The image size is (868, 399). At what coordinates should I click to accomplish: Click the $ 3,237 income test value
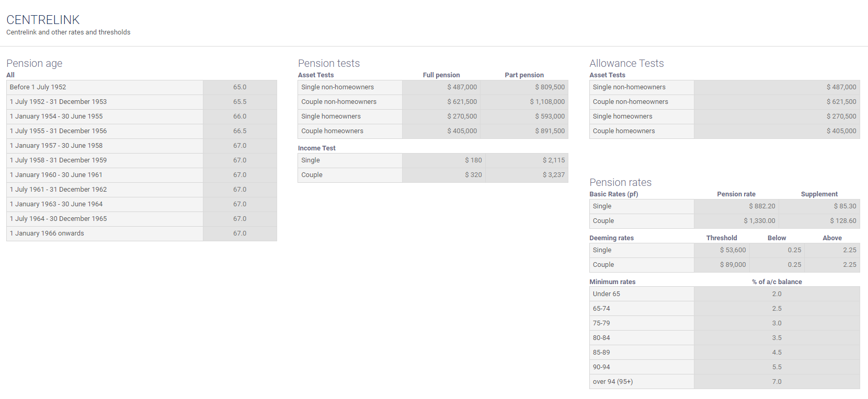tap(527, 175)
